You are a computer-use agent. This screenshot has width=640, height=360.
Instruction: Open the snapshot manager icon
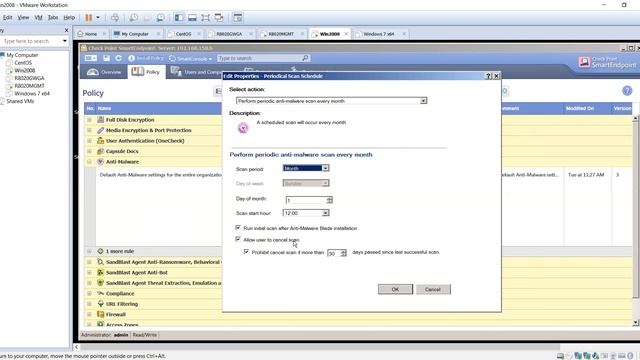[x=160, y=18]
